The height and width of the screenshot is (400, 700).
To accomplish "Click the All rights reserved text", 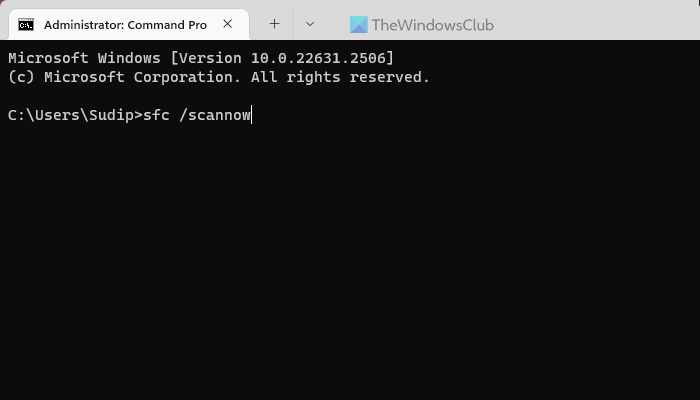I will (340, 77).
